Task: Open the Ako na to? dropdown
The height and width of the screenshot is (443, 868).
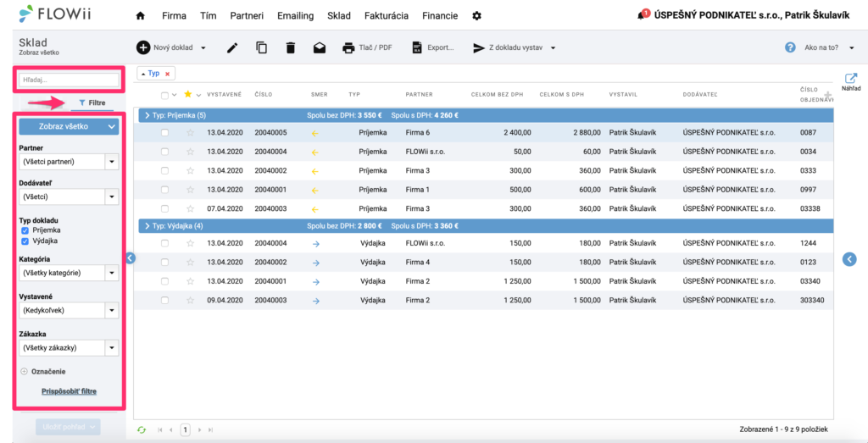Action: tap(829, 48)
